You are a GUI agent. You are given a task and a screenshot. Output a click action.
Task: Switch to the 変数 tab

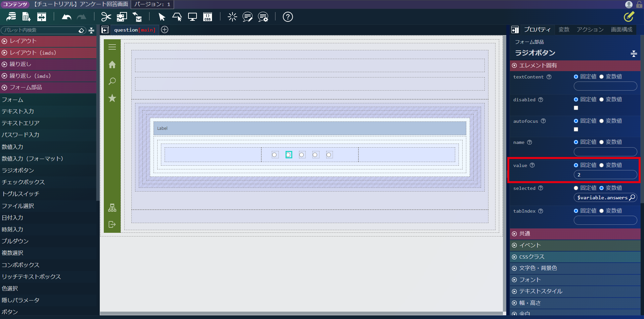point(564,30)
